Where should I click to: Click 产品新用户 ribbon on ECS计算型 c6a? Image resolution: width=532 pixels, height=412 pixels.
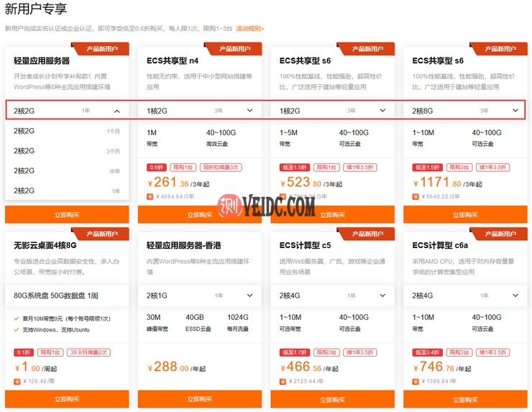pyautogui.click(x=500, y=234)
